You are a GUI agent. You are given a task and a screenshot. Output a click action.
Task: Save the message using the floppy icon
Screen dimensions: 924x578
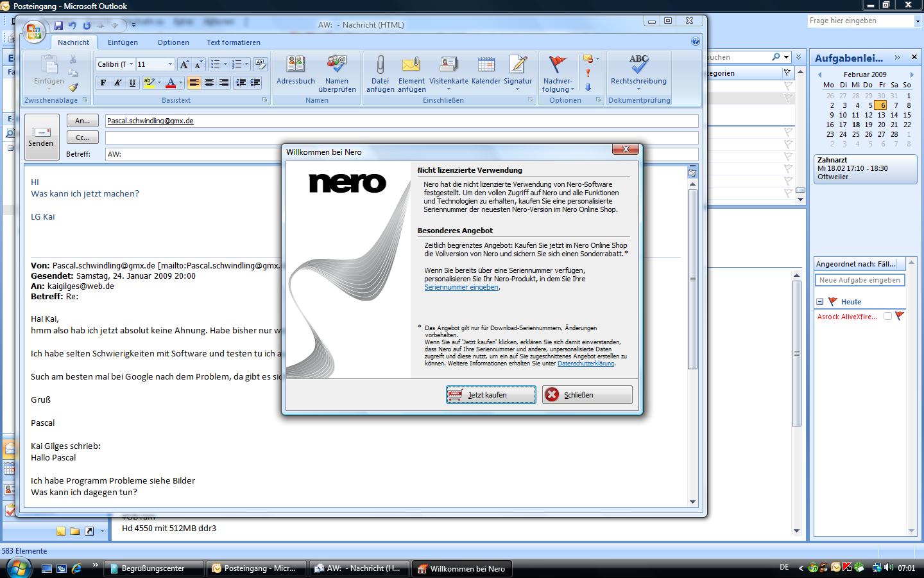click(58, 26)
